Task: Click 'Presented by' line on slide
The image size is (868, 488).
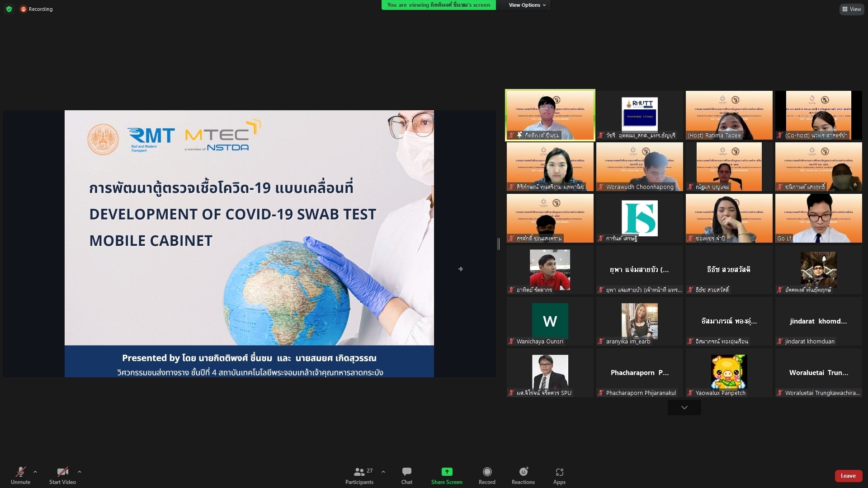Action: coord(249,358)
